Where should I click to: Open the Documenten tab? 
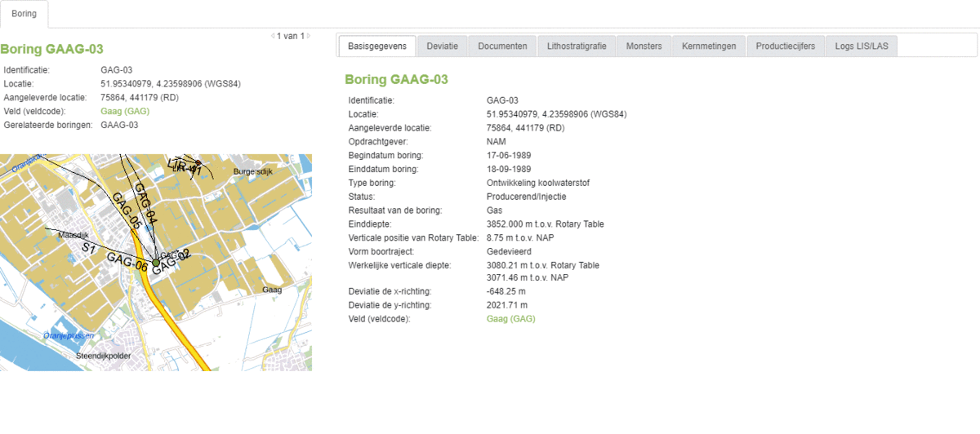tap(502, 46)
